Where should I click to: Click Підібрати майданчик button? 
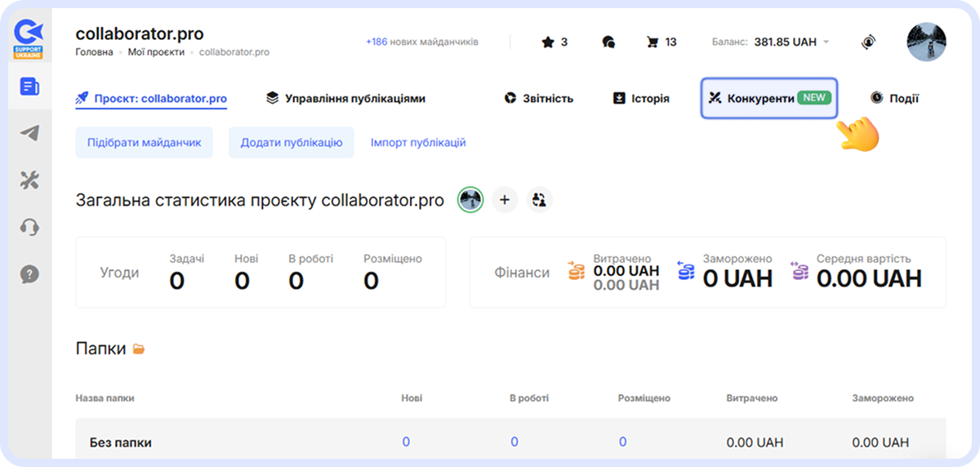point(145,142)
